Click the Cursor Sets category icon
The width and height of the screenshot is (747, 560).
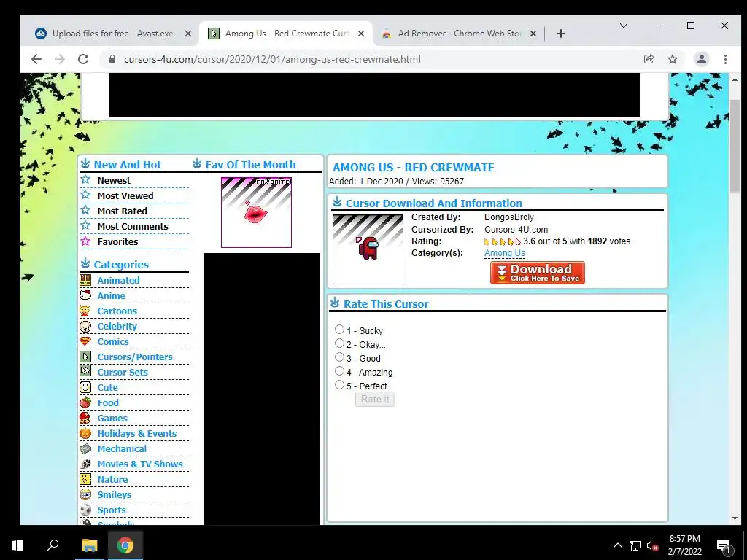85,372
